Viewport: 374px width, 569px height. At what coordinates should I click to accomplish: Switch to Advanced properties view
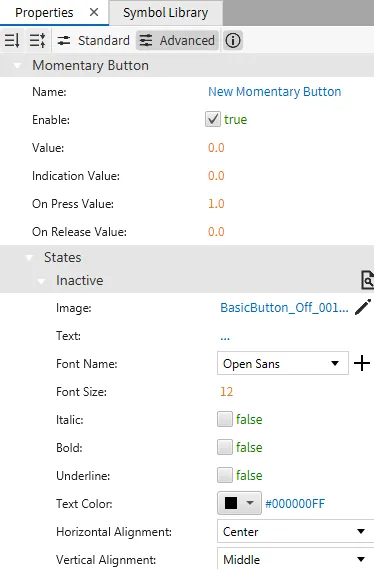(x=177, y=40)
